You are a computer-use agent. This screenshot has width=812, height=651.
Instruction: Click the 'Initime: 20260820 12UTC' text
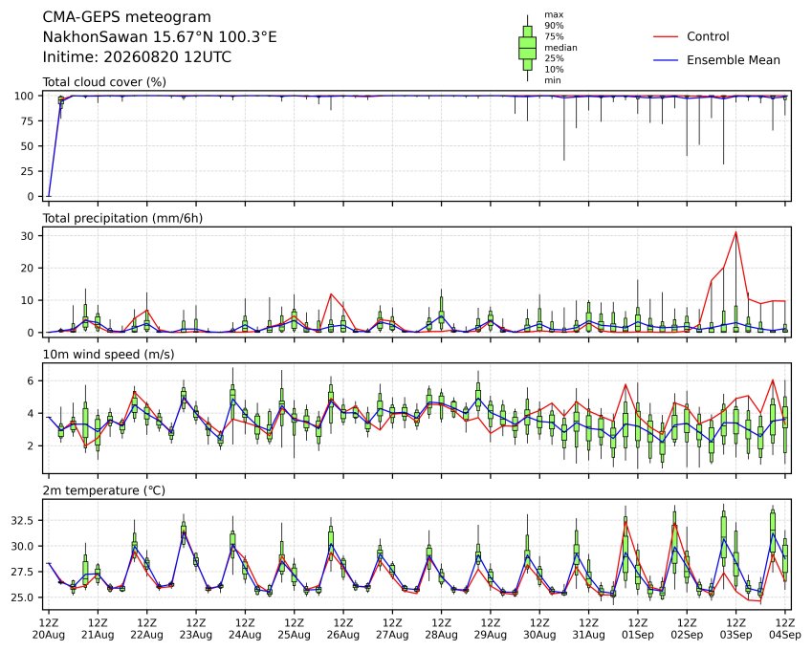point(137,57)
